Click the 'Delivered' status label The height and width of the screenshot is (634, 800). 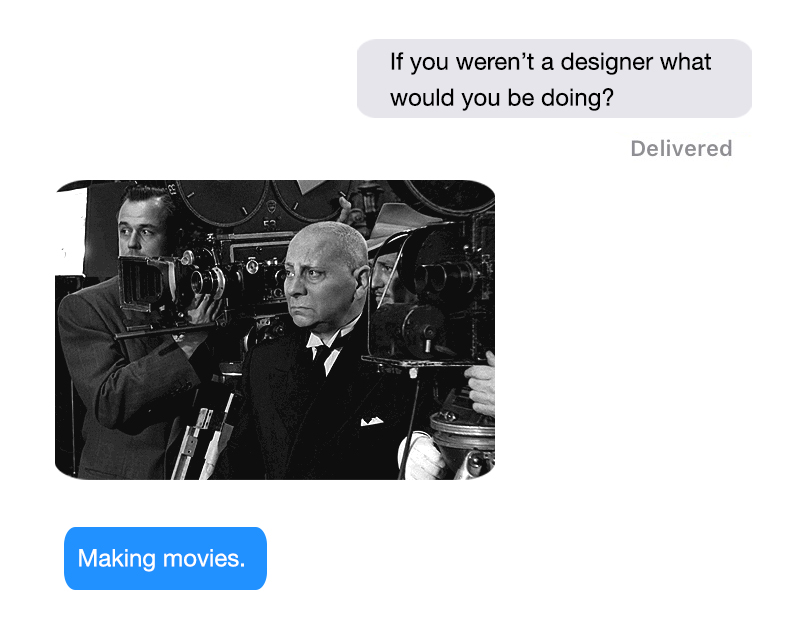click(x=681, y=148)
